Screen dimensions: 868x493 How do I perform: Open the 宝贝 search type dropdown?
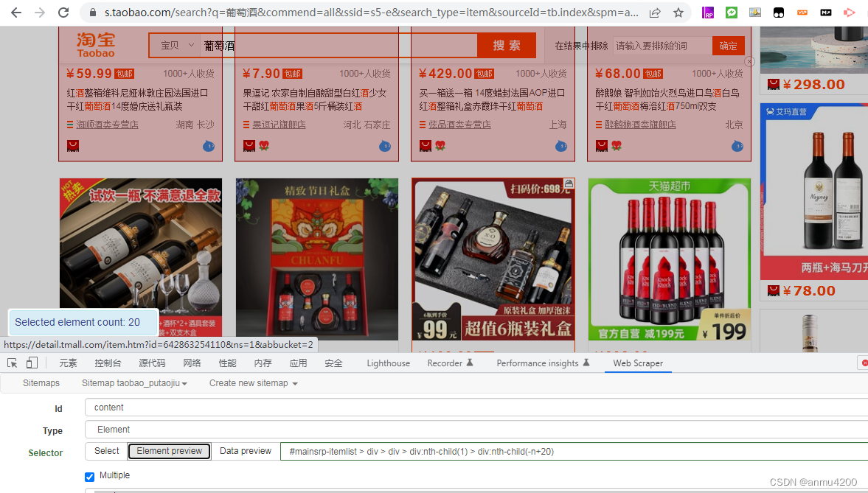click(x=177, y=46)
